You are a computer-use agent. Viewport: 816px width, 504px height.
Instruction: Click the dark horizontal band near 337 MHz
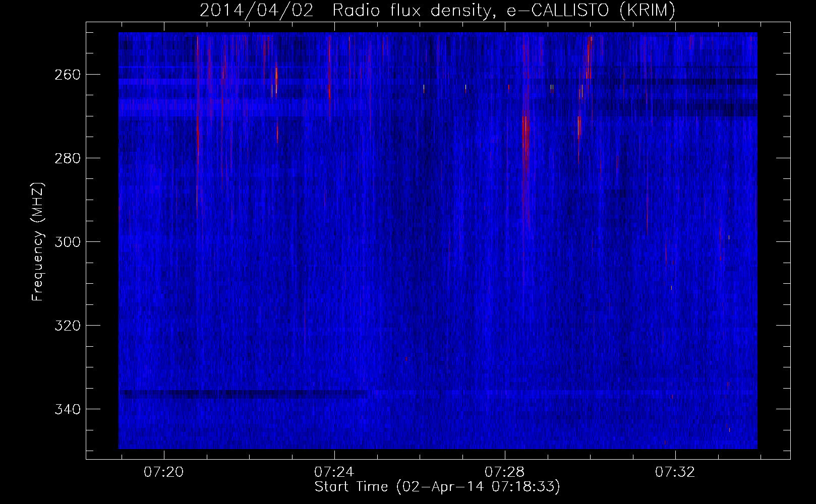click(243, 394)
